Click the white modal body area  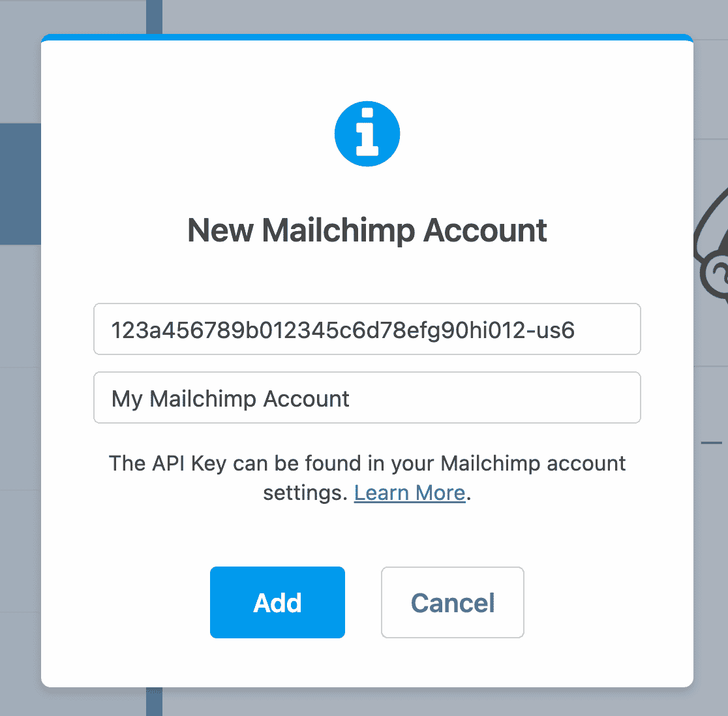coord(367,535)
